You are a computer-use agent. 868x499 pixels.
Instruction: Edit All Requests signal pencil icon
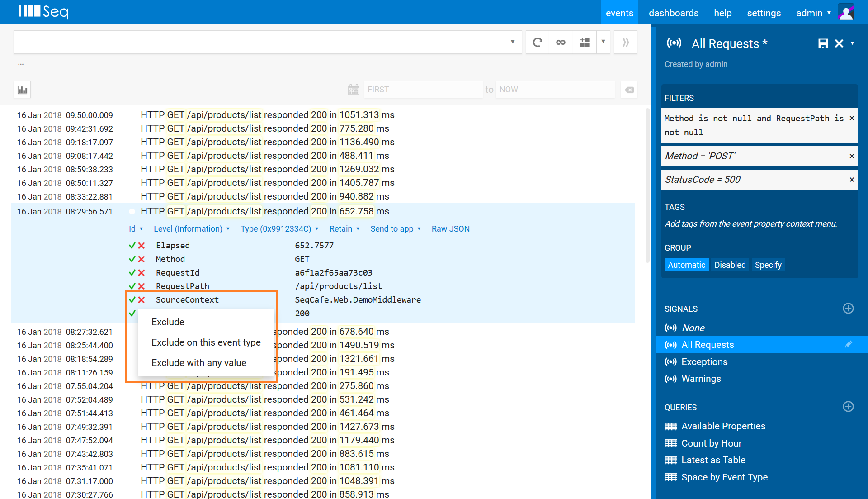(849, 344)
